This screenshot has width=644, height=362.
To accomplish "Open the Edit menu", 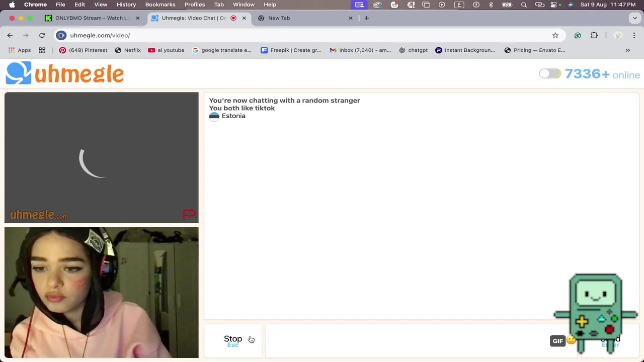I will [x=80, y=5].
